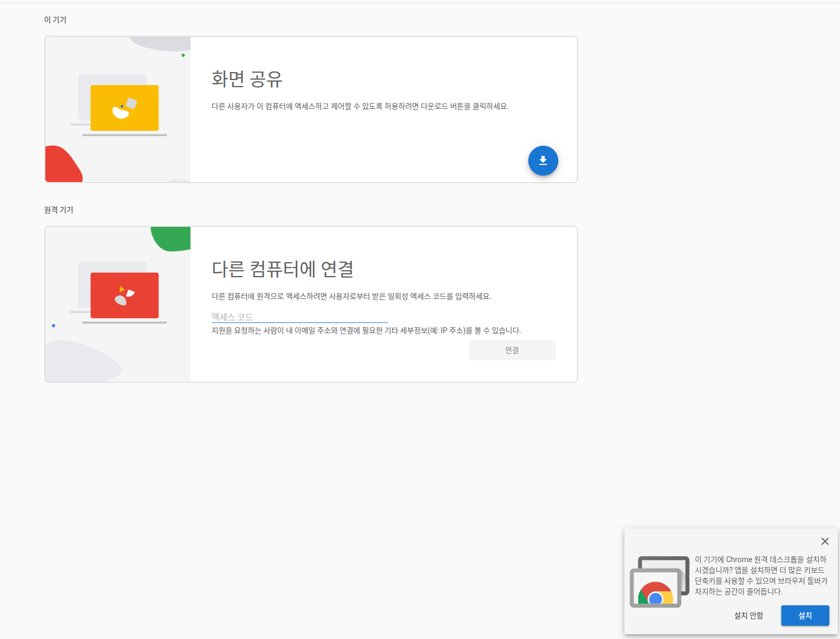Image resolution: width=840 pixels, height=639 pixels.
Task: Click the 연결 connect button
Action: 512,350
